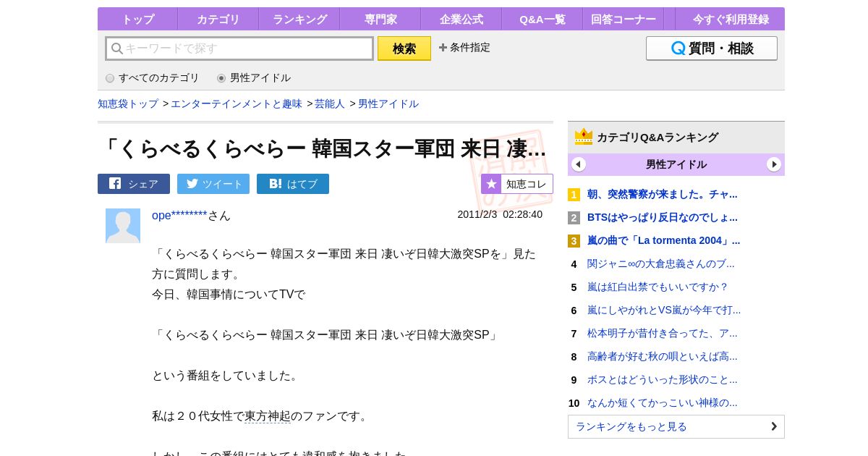Click the ツイート button label

pyautogui.click(x=223, y=184)
